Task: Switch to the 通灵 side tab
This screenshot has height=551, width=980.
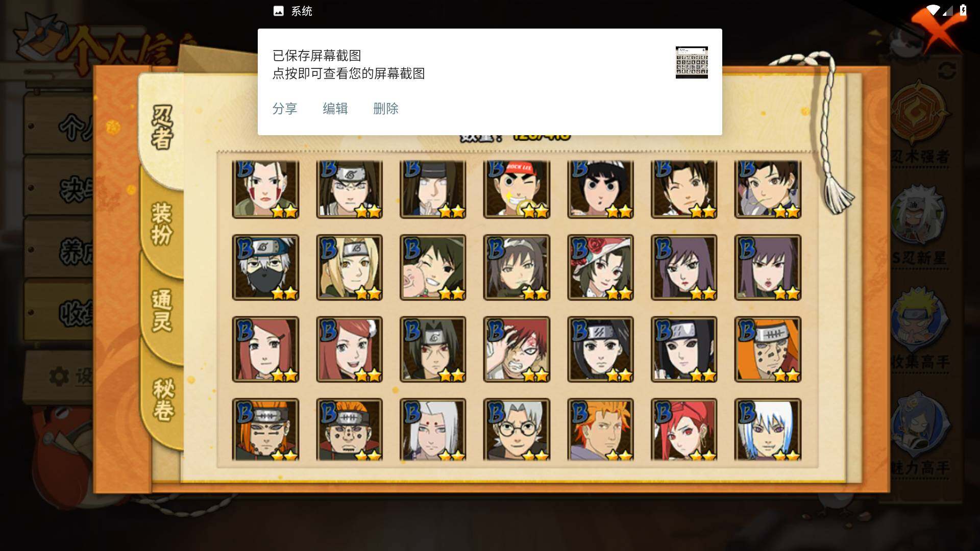Action: (162, 310)
